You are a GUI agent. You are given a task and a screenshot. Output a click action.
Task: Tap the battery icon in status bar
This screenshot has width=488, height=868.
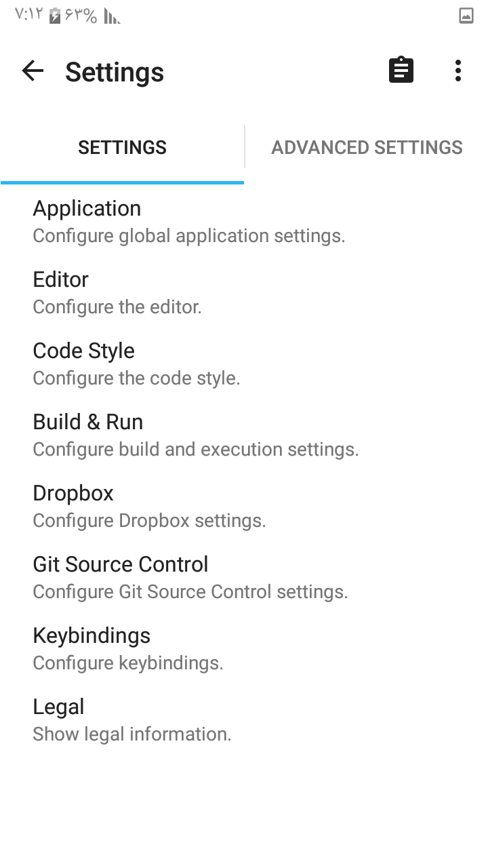[x=56, y=16]
